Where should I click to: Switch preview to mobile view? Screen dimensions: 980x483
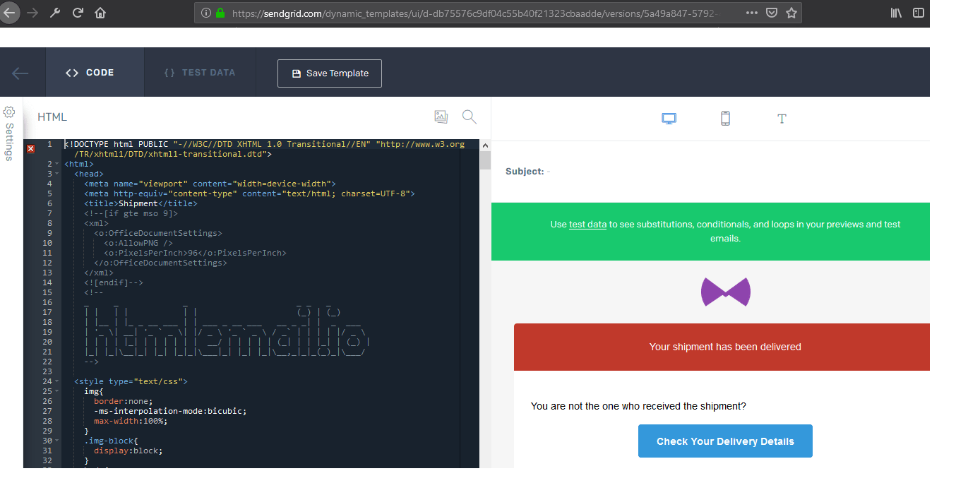[x=725, y=118]
